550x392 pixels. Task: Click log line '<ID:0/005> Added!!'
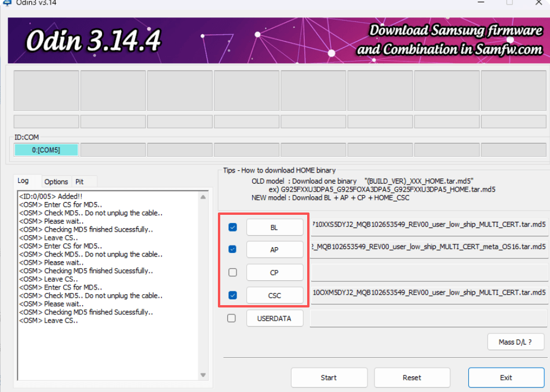point(51,196)
